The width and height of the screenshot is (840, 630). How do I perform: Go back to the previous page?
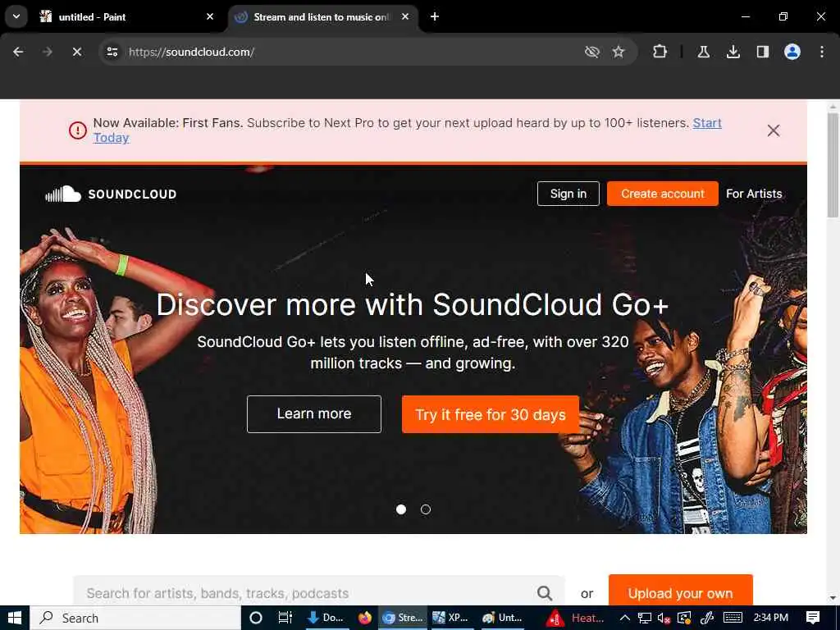click(18, 52)
